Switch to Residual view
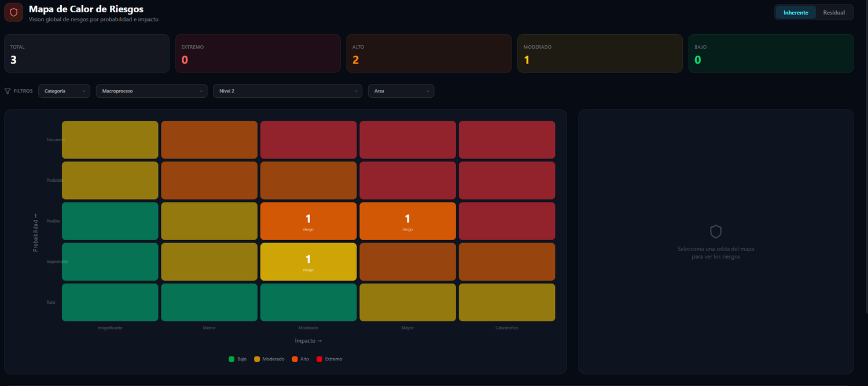This screenshot has height=386, width=868. coord(834,12)
